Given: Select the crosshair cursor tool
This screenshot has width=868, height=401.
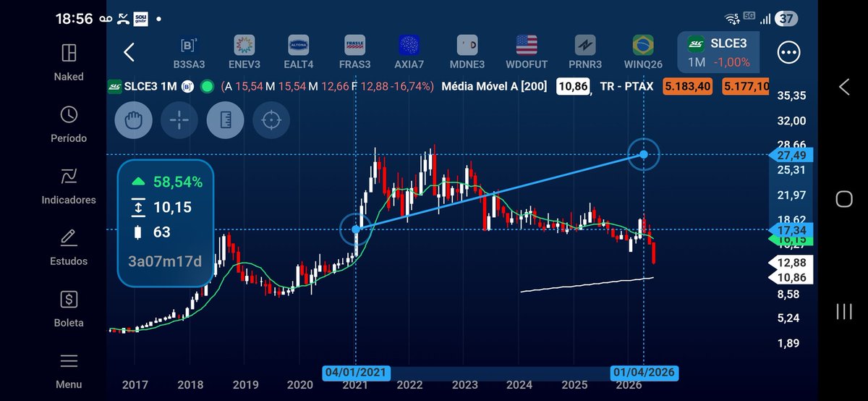Looking at the screenshot, I should click(179, 120).
